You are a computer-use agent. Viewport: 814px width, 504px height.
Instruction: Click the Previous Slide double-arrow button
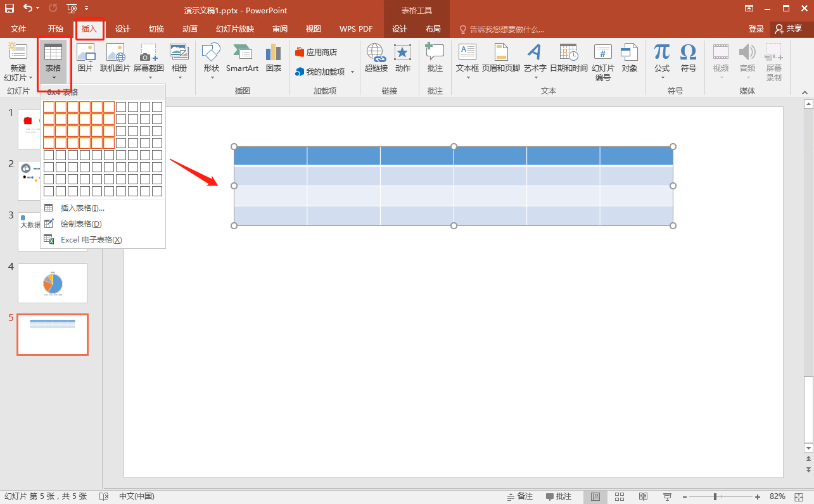click(808, 460)
